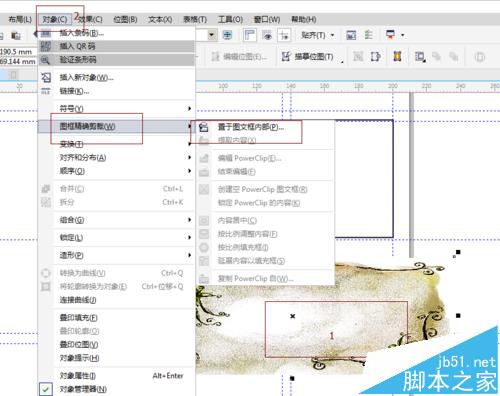Click the 描摹位图(T) button
Screen dimensions: 500x396
(308, 57)
